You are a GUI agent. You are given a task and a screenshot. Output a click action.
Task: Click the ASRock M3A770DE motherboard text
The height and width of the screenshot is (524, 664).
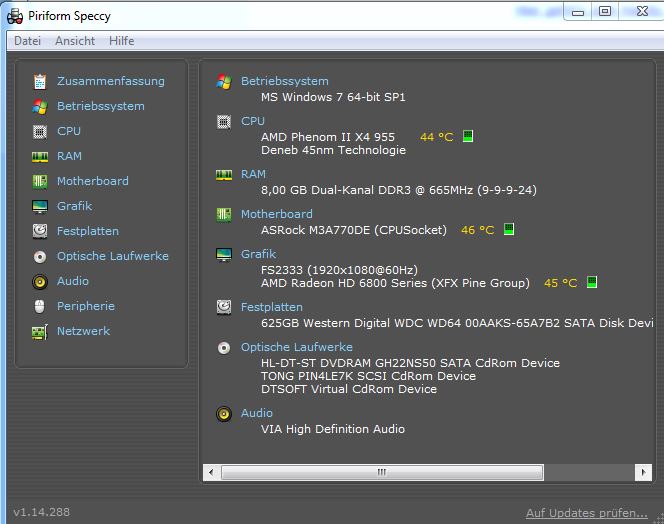pyautogui.click(x=354, y=230)
